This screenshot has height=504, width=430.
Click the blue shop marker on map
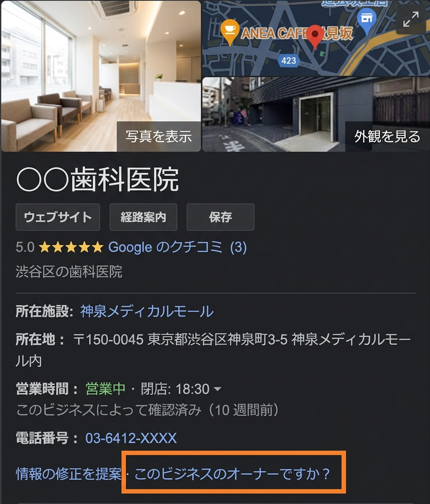click(367, 20)
